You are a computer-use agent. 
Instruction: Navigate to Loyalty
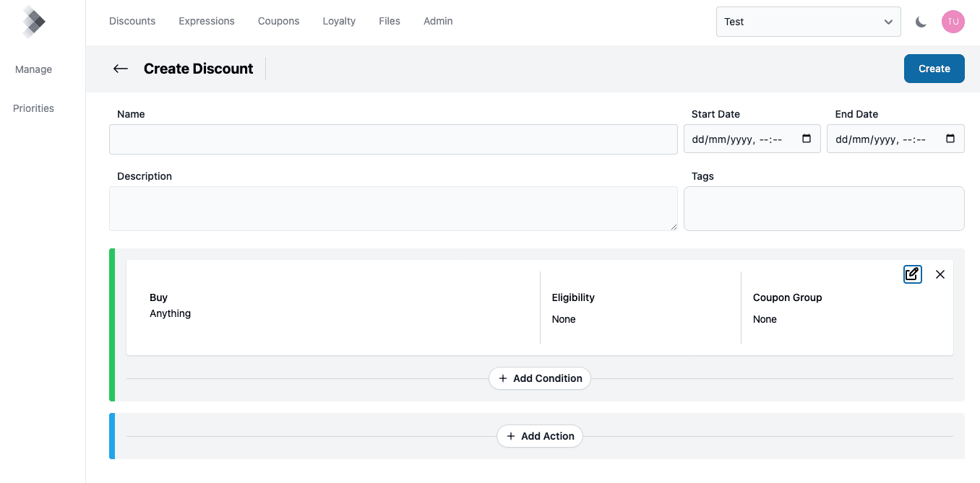339,21
